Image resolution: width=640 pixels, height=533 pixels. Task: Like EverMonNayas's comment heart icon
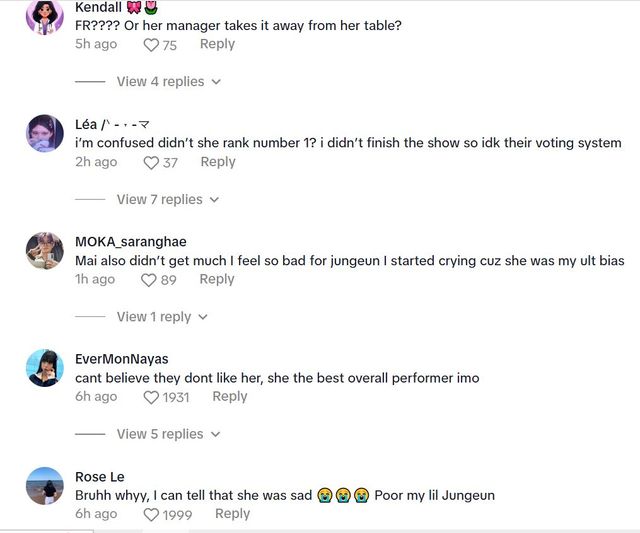tap(152, 397)
